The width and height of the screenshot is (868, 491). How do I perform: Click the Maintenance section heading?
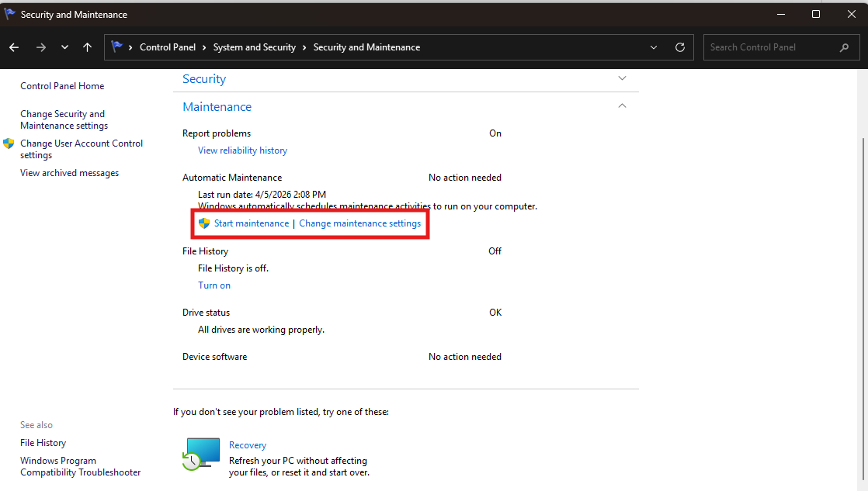(217, 107)
